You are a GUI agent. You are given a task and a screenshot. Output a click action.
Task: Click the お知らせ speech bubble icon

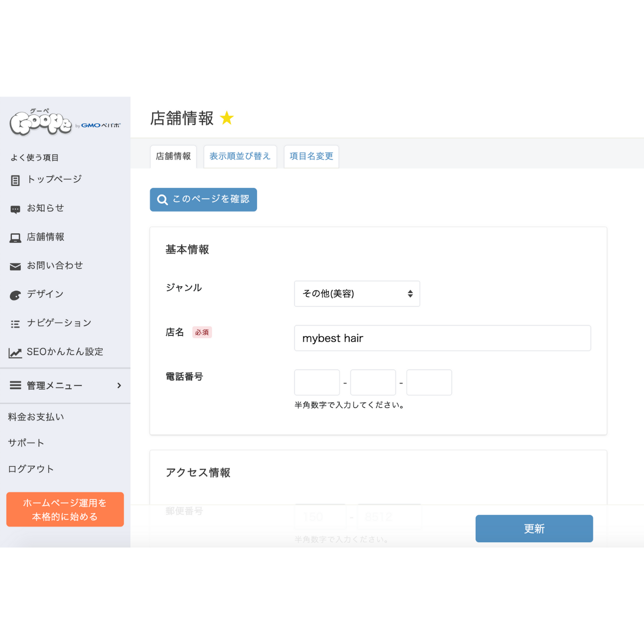coord(15,210)
